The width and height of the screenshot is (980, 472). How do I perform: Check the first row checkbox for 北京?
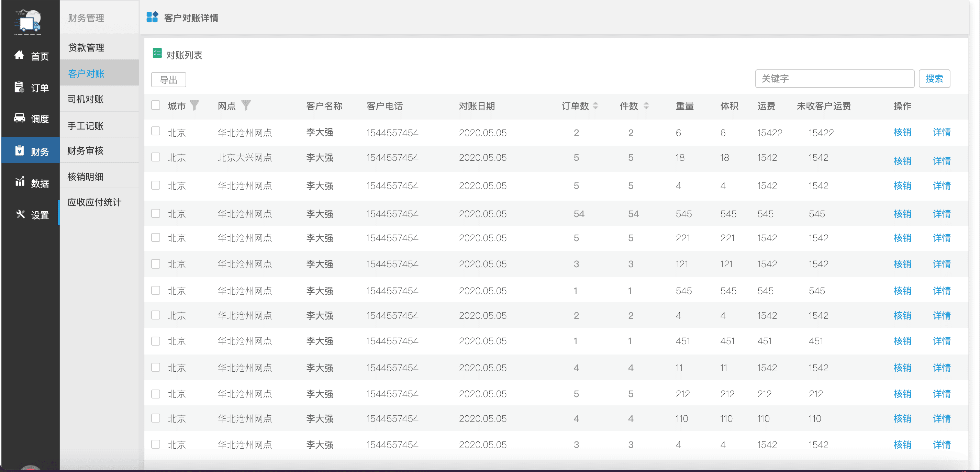coord(156,131)
